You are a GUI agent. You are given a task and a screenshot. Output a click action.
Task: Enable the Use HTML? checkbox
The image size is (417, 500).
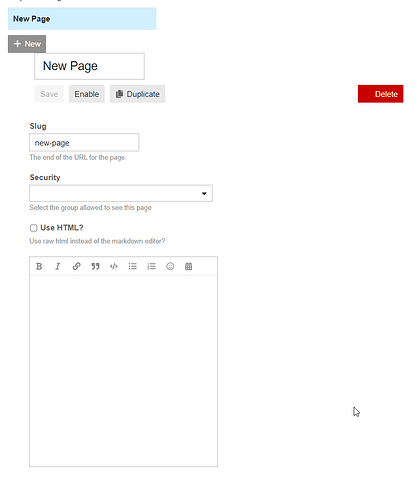(x=33, y=228)
